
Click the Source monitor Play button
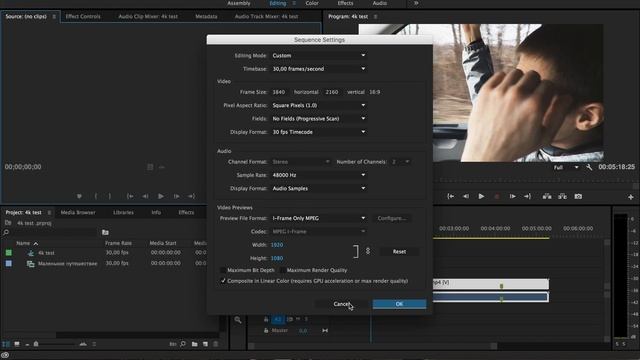tap(161, 196)
